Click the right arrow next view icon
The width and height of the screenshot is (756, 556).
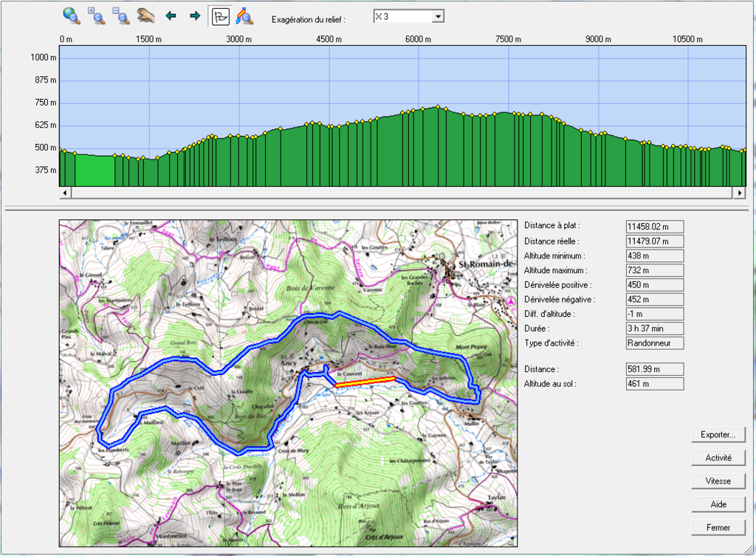point(195,16)
